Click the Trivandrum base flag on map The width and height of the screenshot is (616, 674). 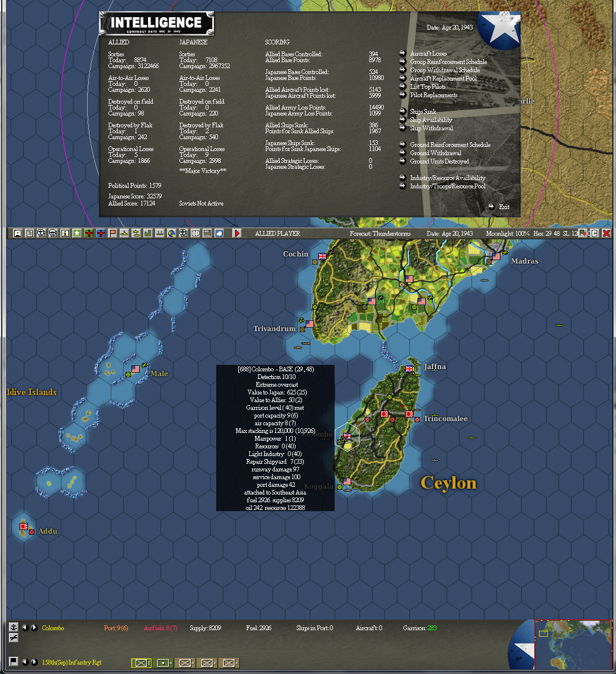[310, 324]
